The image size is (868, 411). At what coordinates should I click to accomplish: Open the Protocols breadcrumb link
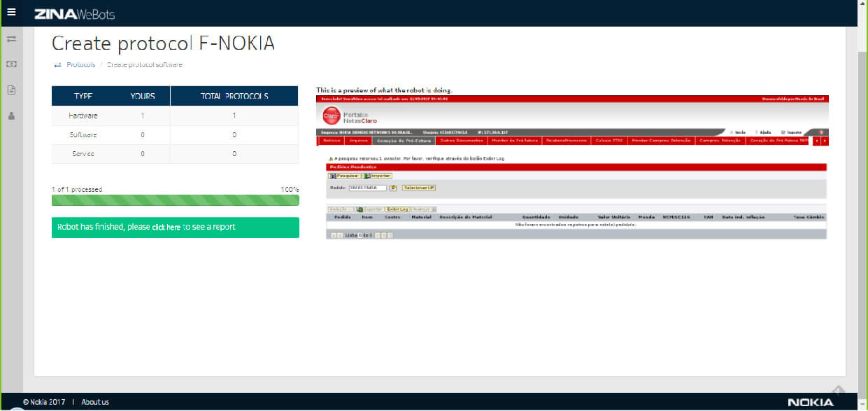[80, 65]
